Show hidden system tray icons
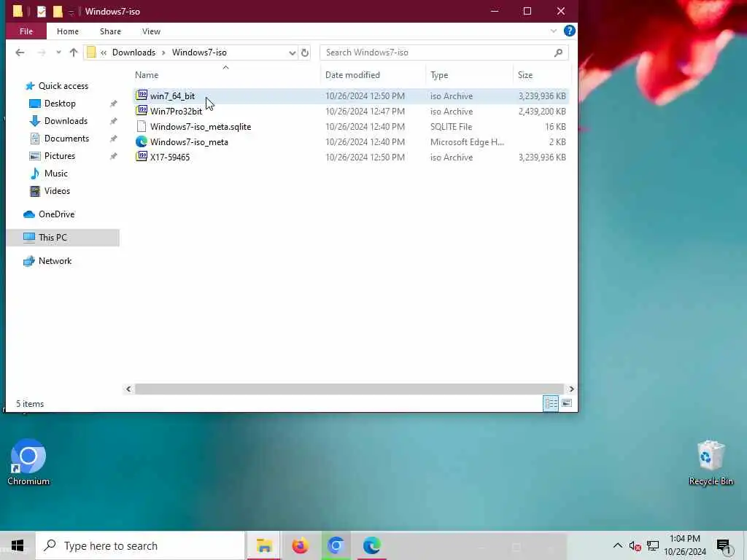Viewport: 747px width, 560px height. click(x=617, y=545)
